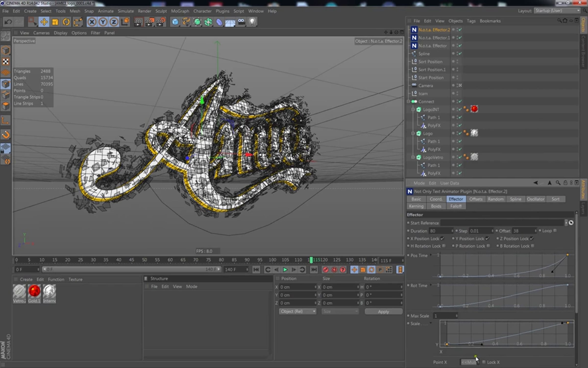This screenshot has height=368, width=588.
Task: Click the Start Reference input field
Action: tap(503, 223)
